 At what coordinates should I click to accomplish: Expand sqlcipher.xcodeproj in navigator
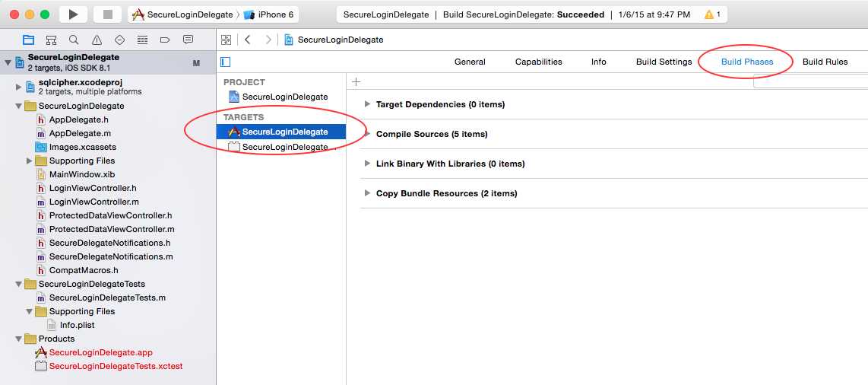tap(18, 87)
